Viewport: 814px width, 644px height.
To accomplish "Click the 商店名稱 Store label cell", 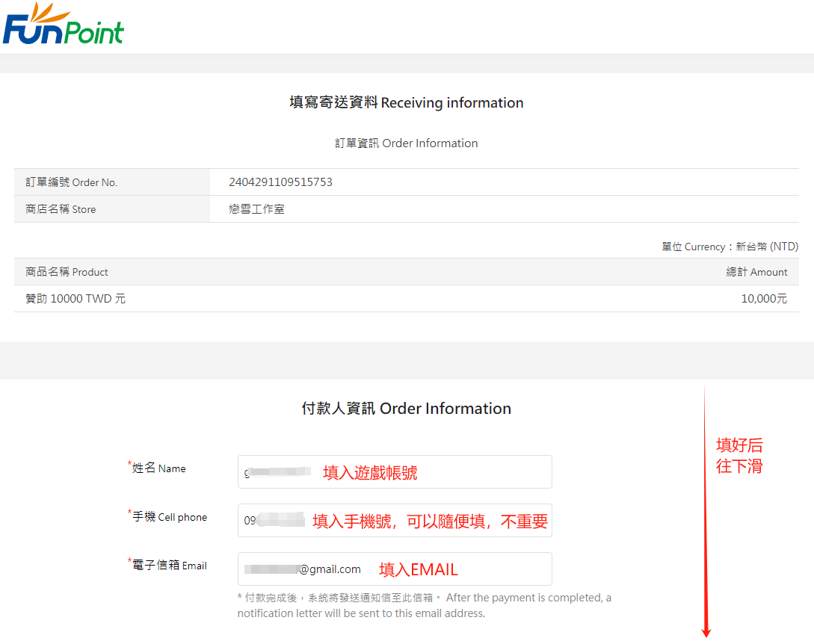I will (61, 209).
